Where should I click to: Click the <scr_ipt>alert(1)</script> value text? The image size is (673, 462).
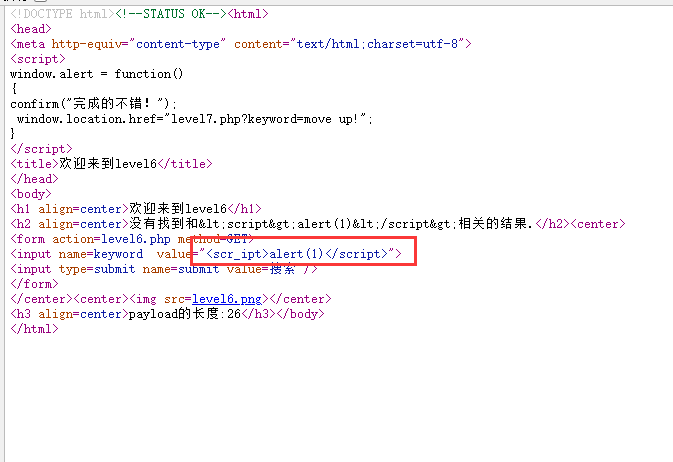pyautogui.click(x=297, y=254)
